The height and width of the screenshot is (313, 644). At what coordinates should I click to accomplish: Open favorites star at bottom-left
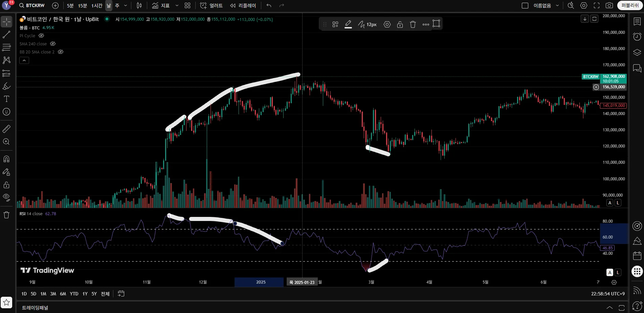coord(6,303)
